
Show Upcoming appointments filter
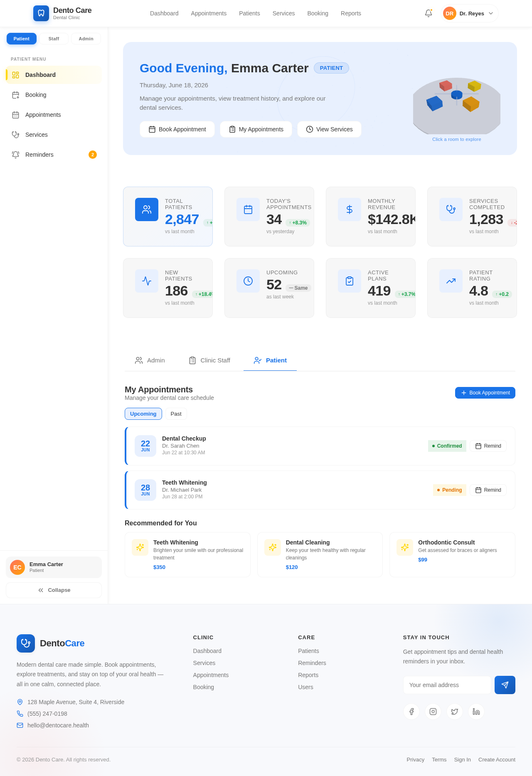click(143, 414)
